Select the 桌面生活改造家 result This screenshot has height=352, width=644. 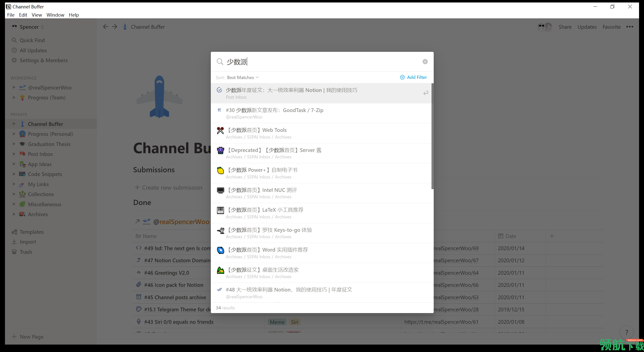[321, 273]
